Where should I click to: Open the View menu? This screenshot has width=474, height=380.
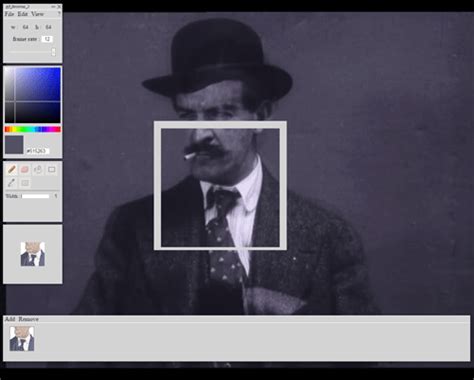(37, 14)
